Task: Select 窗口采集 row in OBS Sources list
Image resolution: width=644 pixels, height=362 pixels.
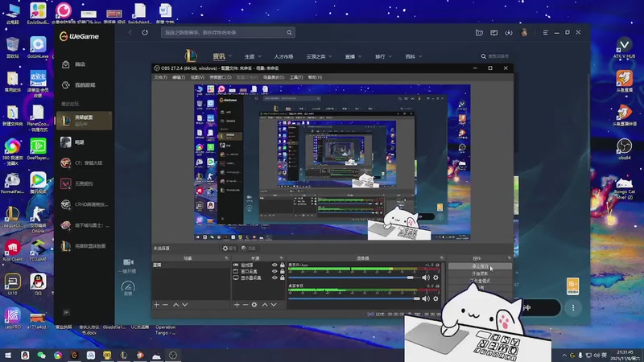Action: (258, 271)
